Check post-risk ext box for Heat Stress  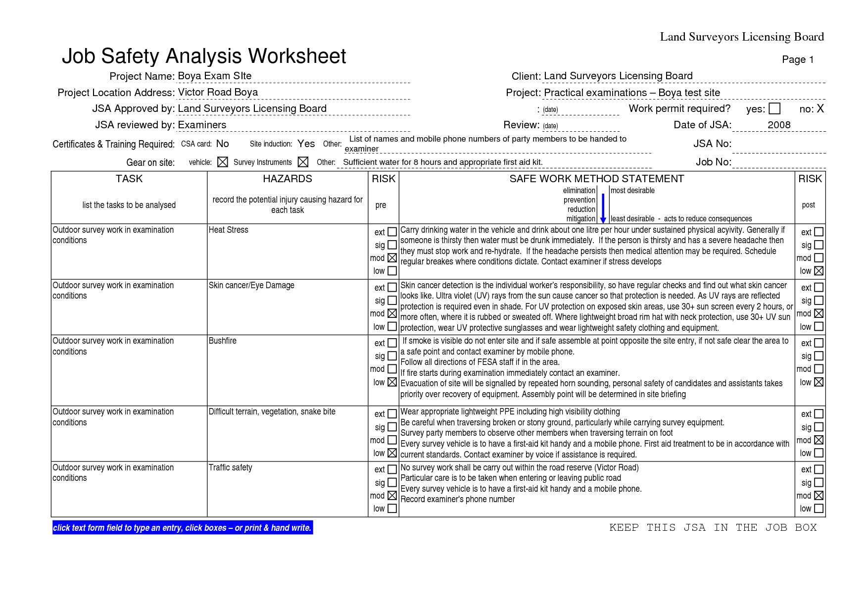point(819,232)
